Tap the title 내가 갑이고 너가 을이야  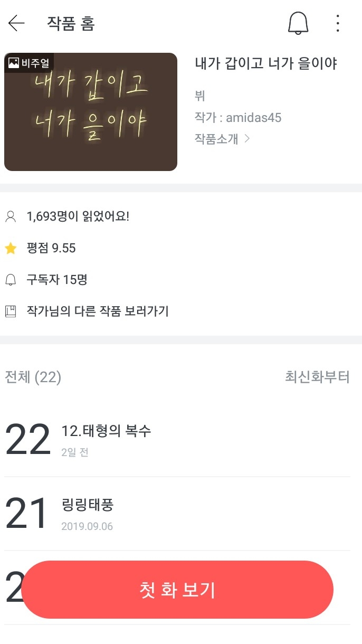coord(265,64)
